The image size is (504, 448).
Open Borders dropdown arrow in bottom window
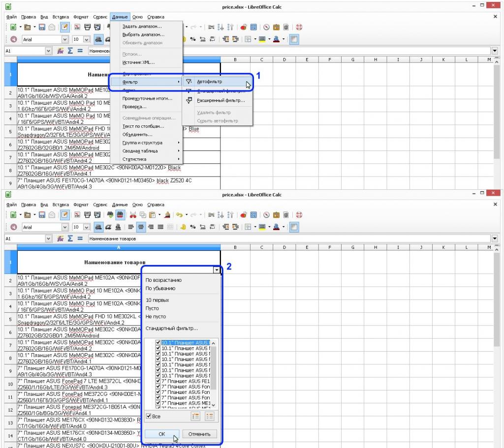pos(255,227)
